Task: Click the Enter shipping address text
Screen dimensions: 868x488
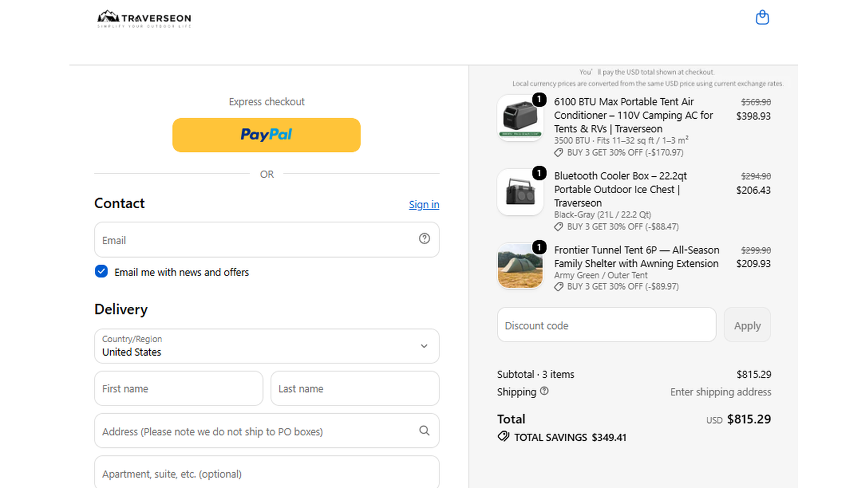Action: click(720, 391)
